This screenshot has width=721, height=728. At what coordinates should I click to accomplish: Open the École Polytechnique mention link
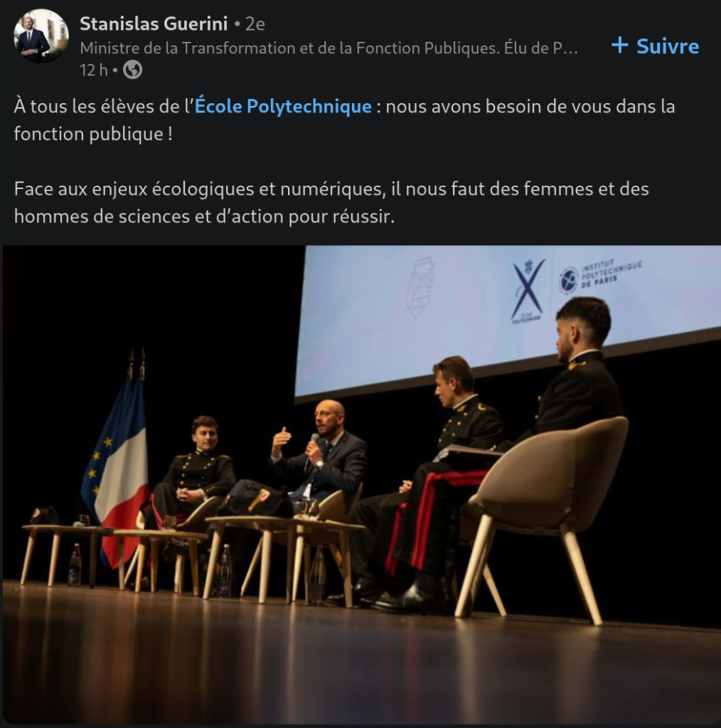[x=283, y=107]
